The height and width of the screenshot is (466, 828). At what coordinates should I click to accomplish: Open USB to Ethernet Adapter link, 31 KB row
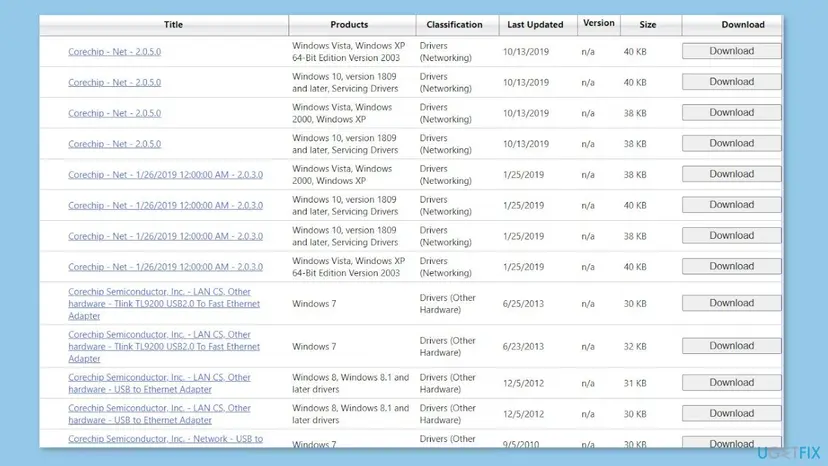(159, 383)
